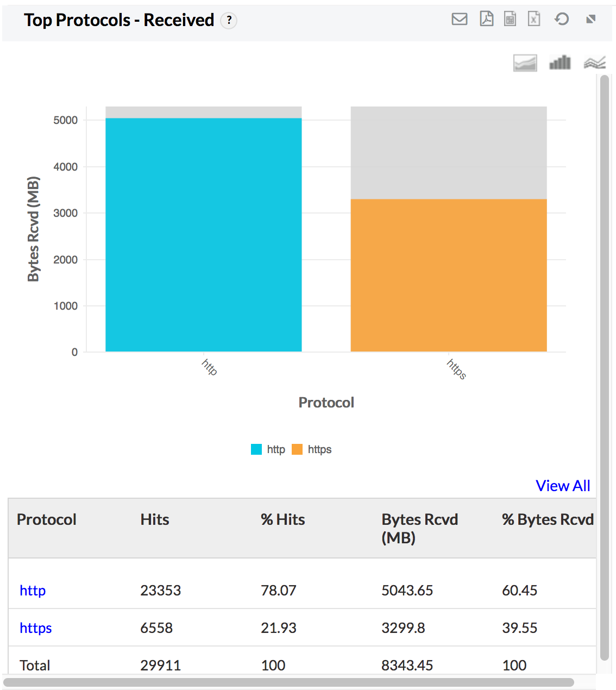Screen dimensions: 616x690
Task: Switch to line chart view
Action: [x=594, y=63]
